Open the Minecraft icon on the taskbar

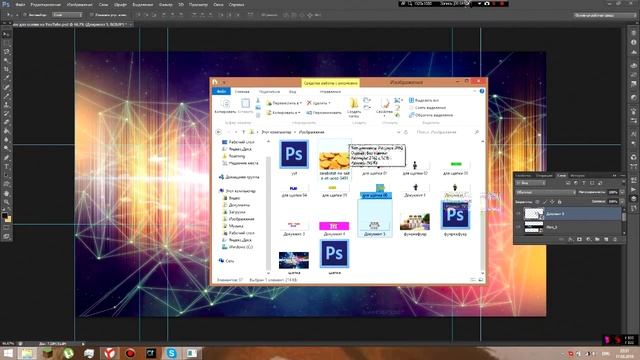pos(48,353)
